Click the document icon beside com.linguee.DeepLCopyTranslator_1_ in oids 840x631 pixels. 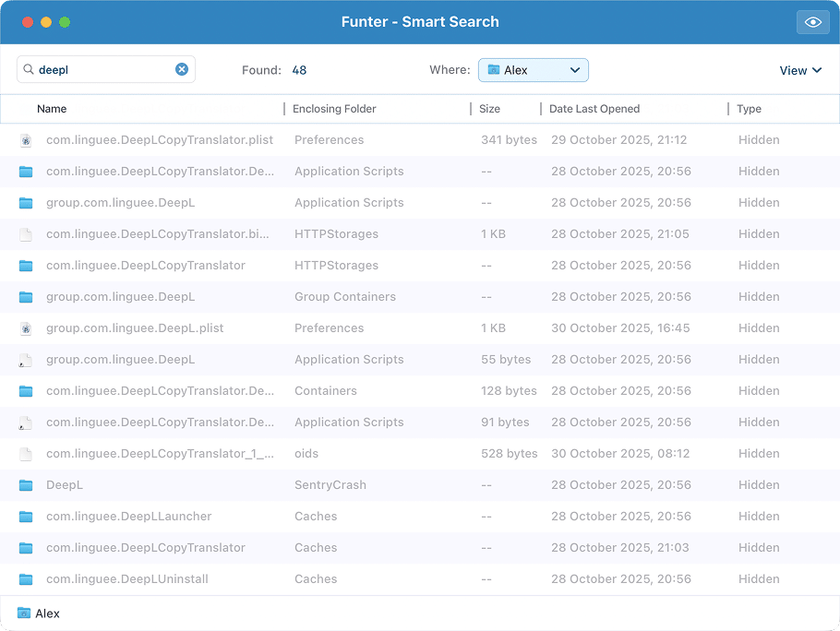[26, 453]
